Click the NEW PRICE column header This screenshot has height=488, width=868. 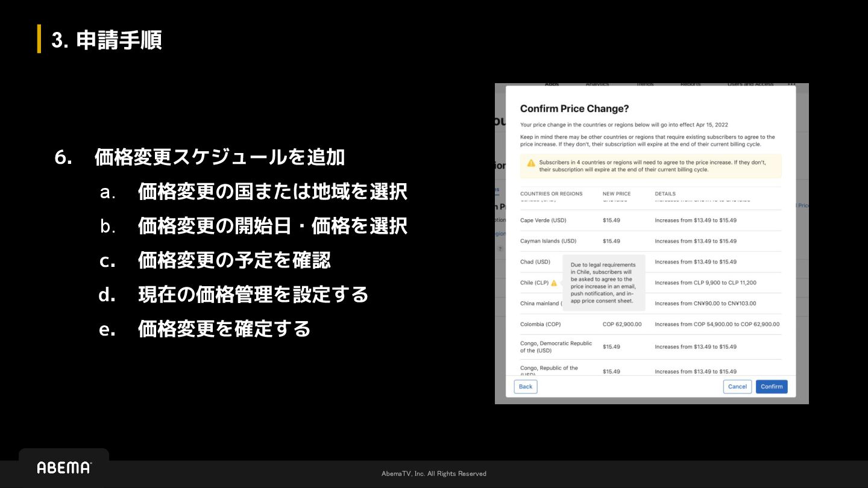coord(617,194)
